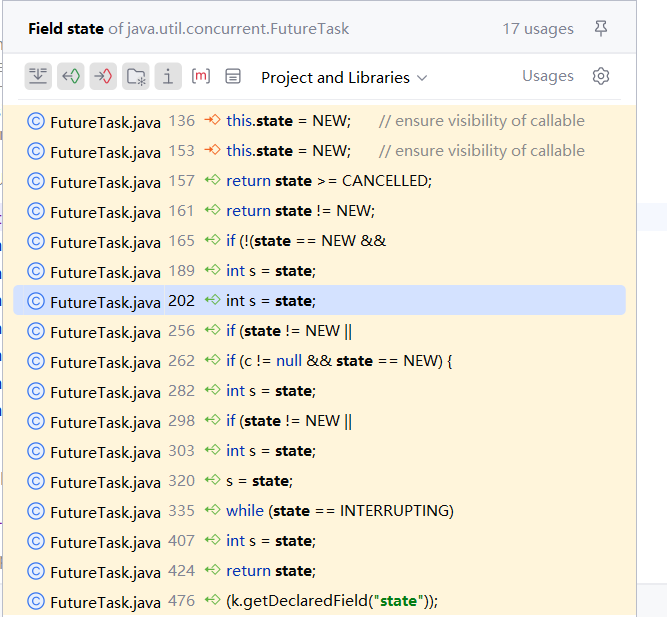Toggle the read access filter
This screenshot has height=617, width=667.
(x=70, y=76)
